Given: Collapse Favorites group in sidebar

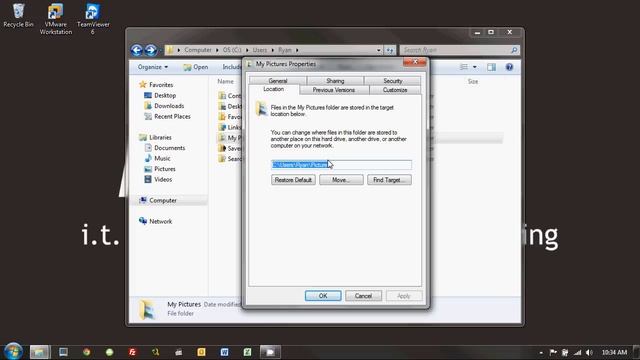Looking at the screenshot, I should coord(161,84).
